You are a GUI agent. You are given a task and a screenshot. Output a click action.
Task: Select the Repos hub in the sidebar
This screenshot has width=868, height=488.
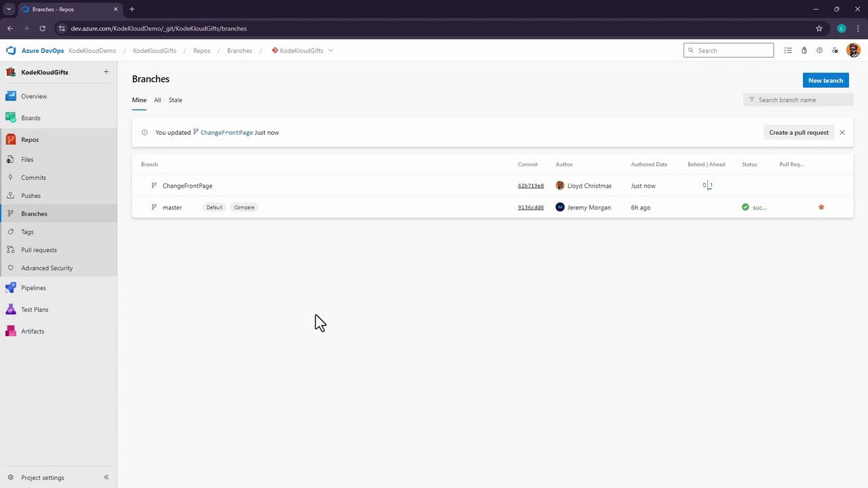pyautogui.click(x=30, y=140)
